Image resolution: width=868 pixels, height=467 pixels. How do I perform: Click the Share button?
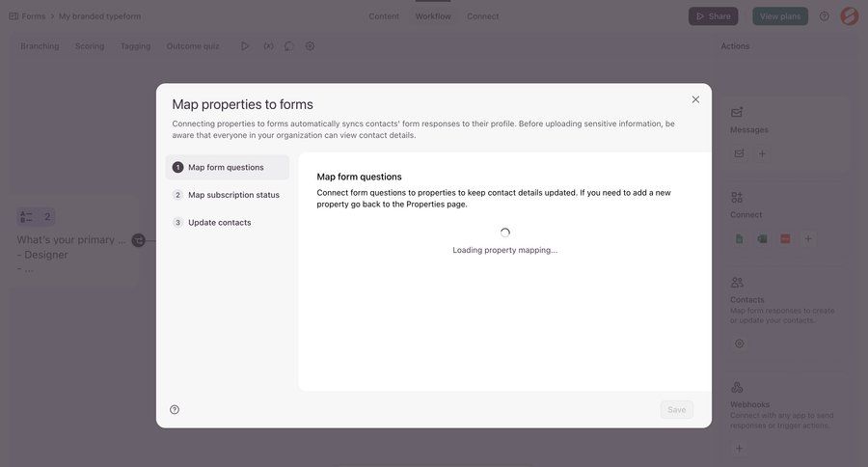tap(713, 16)
